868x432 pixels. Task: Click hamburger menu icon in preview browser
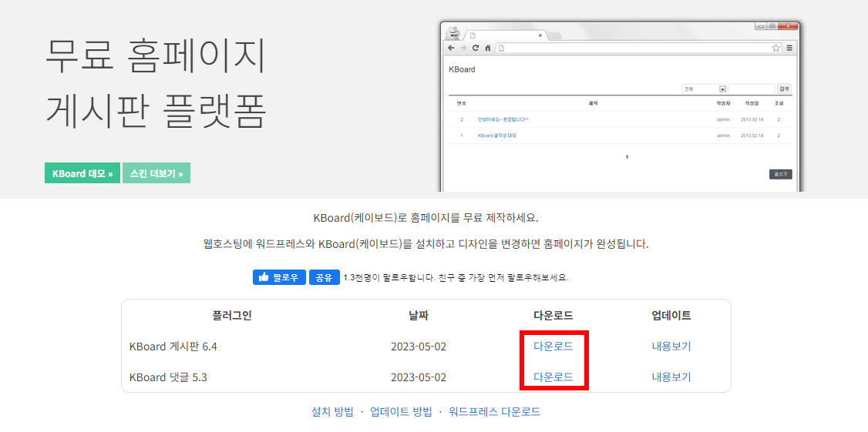click(x=789, y=48)
